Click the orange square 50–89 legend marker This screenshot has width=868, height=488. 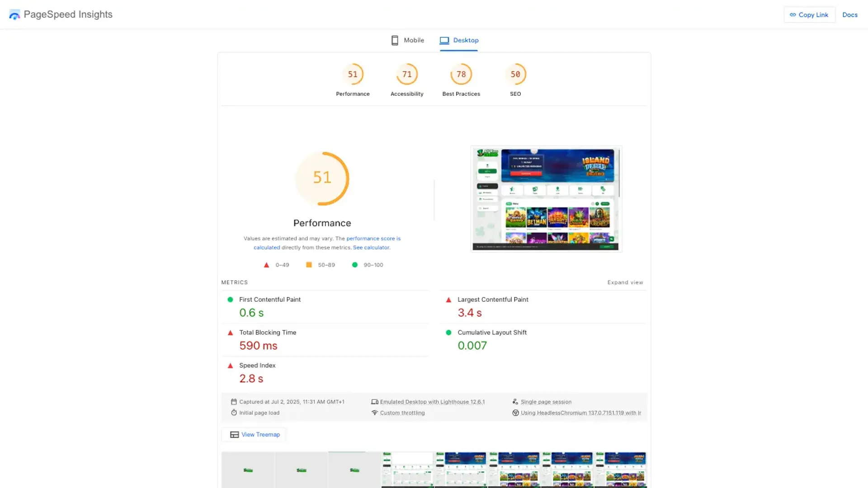(309, 265)
